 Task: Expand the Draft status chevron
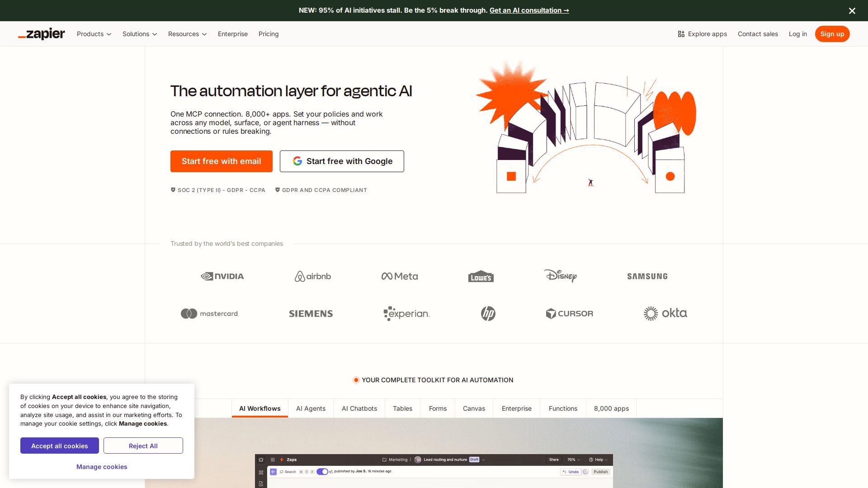pyautogui.click(x=483, y=460)
